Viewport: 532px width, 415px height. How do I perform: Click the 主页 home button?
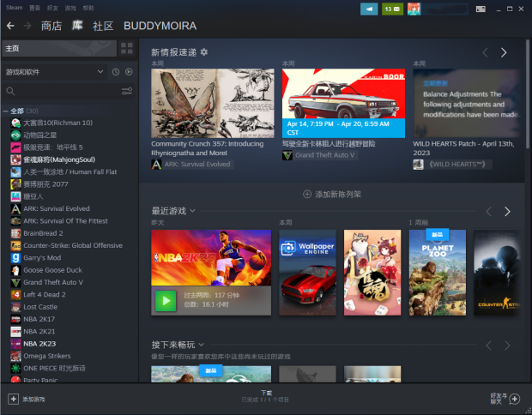pos(59,48)
